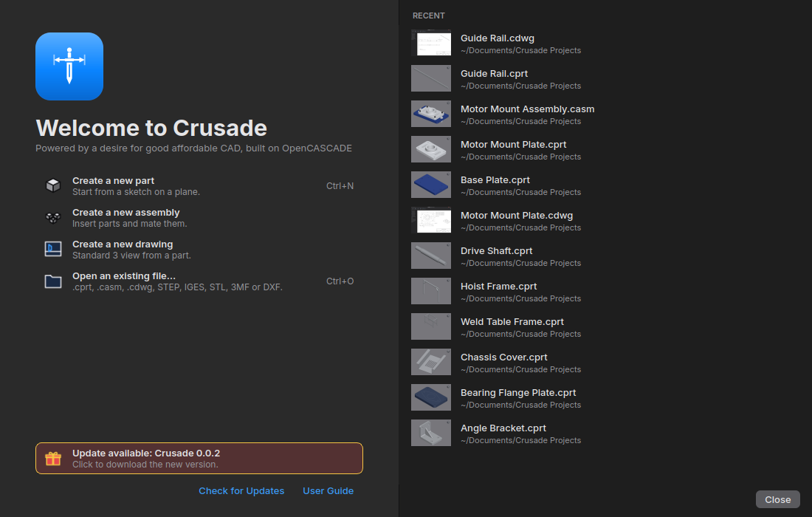
Task: Open Weld Table Frame.cprt thumbnail
Action: (x=431, y=327)
